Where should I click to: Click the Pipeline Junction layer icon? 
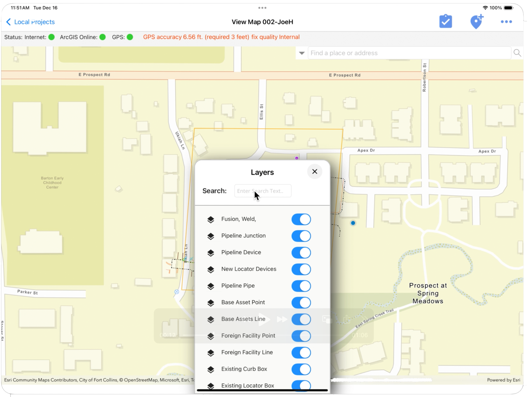(211, 236)
